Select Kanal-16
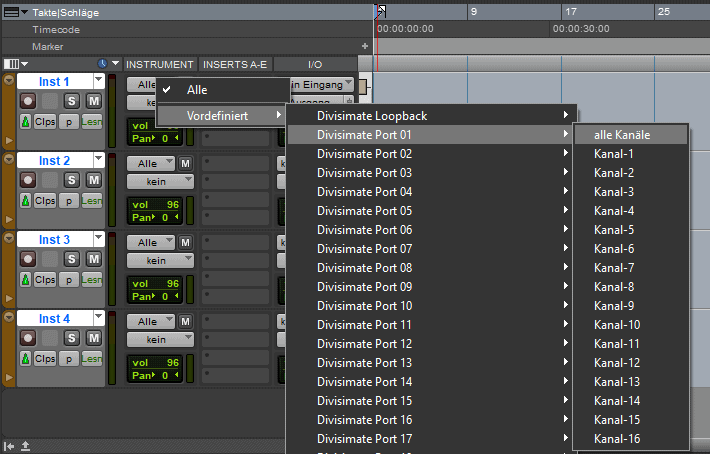 pos(631,439)
